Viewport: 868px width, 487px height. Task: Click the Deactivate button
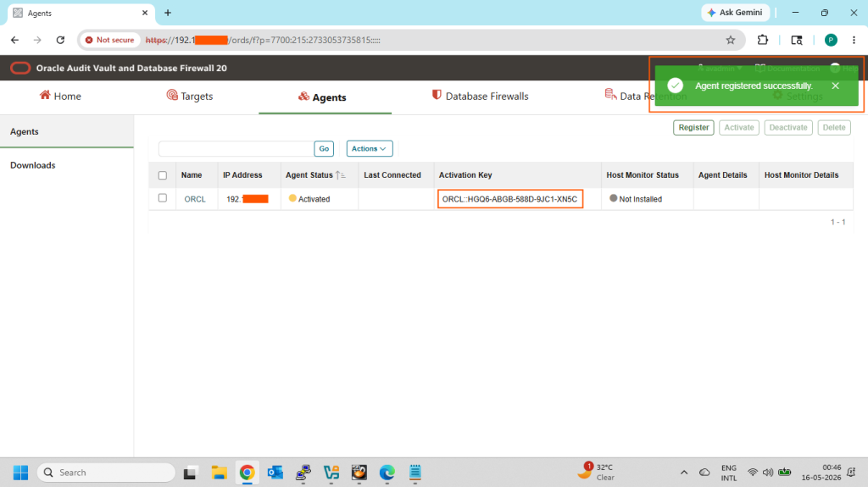coord(788,128)
